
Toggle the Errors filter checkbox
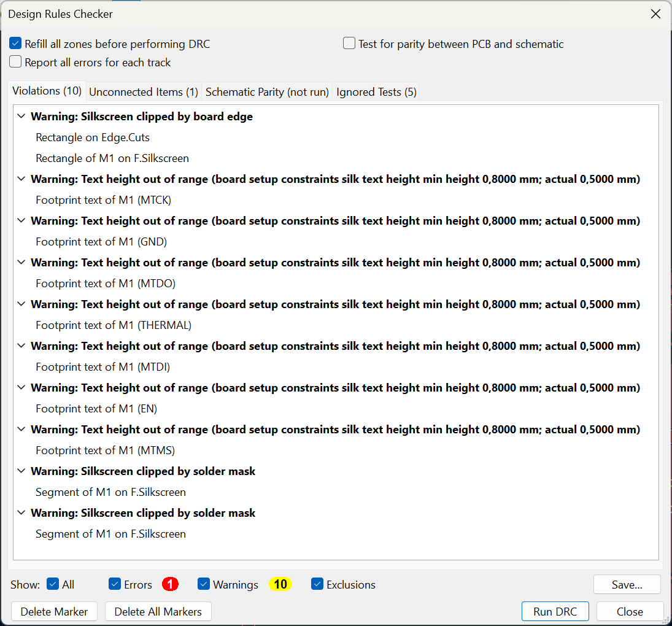pos(115,584)
